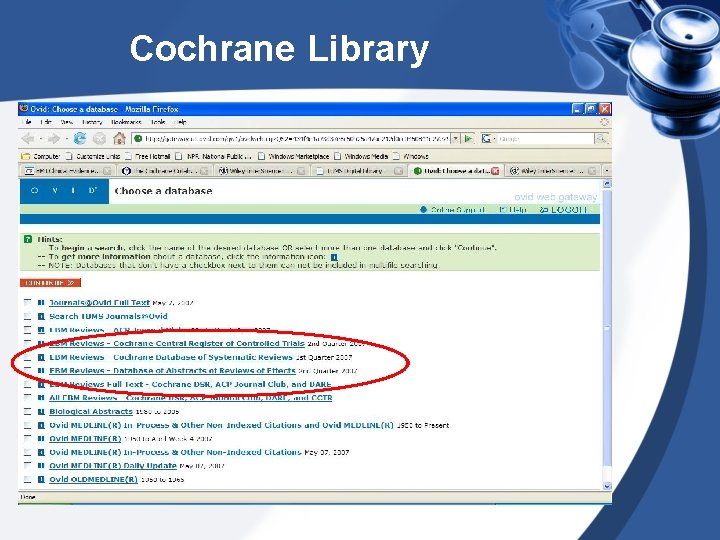Click the page scrollbar up arrow
The width and height of the screenshot is (720, 540).
pyautogui.click(x=607, y=184)
